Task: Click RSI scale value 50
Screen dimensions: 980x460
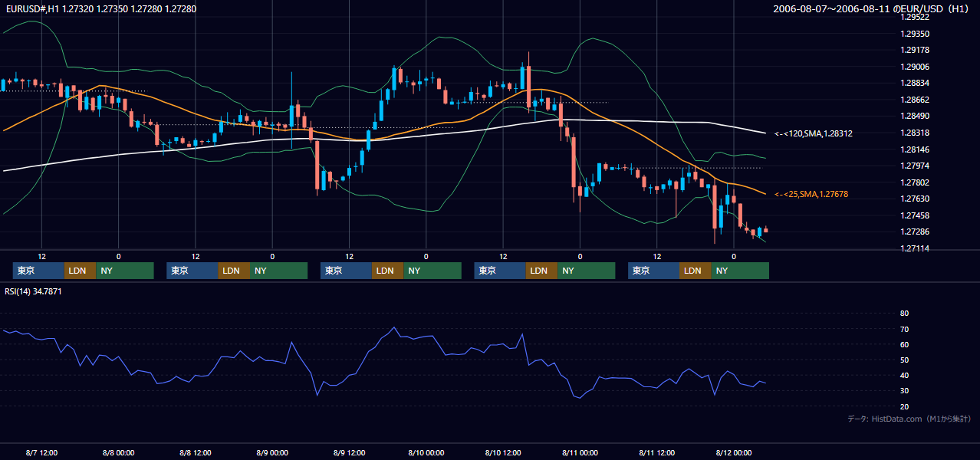Action: 904,360
